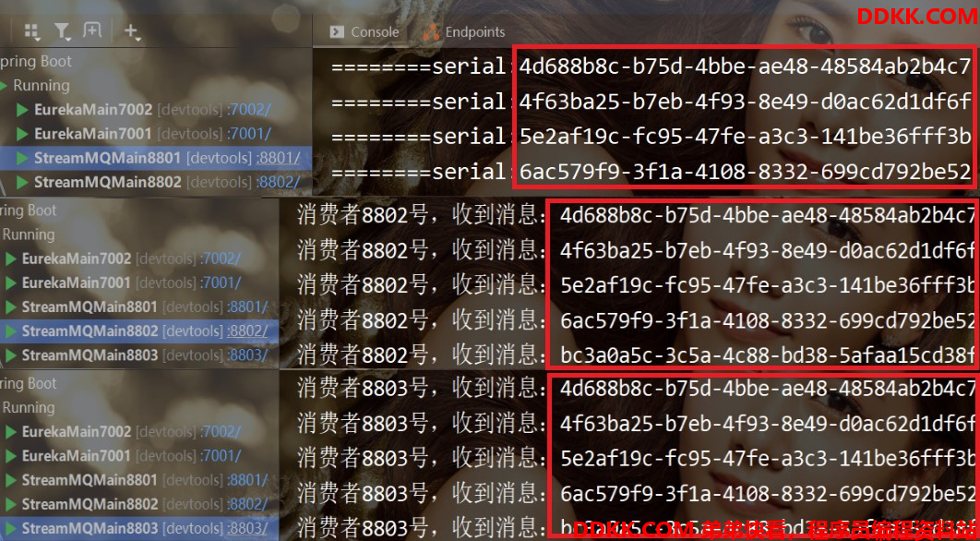This screenshot has width=980, height=541.
Task: Select the highlighted StreamMQMain8803 service row
Action: pos(138,528)
